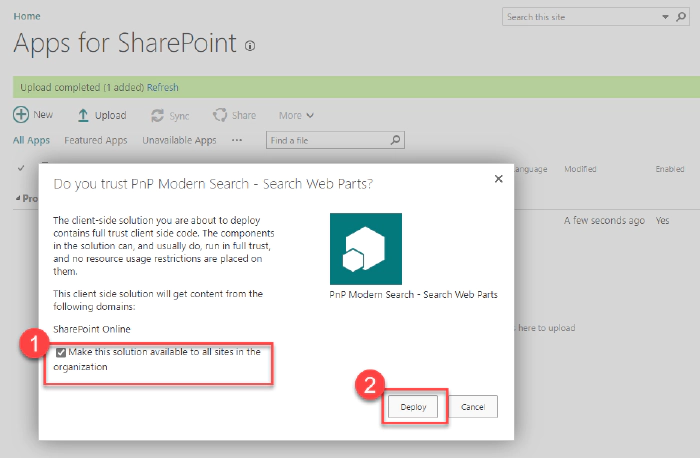Click the Cancel button
This screenshot has width=700, height=458.
coord(473,407)
